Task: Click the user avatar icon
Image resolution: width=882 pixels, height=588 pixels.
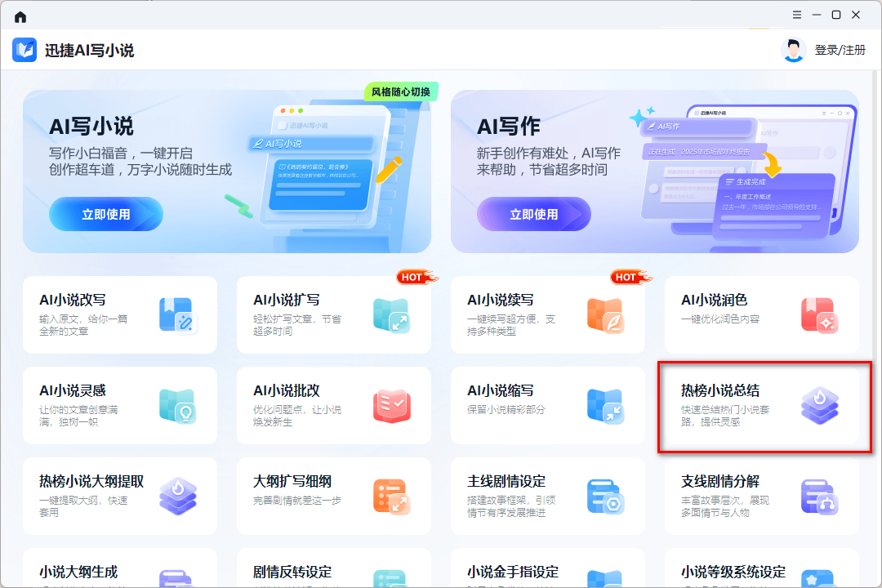Action: point(793,50)
